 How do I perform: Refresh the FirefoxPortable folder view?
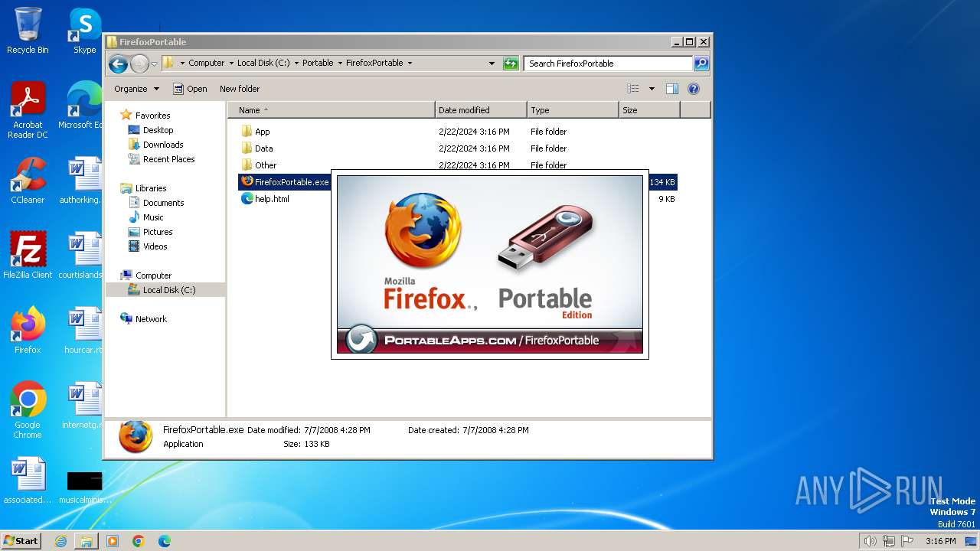[511, 64]
